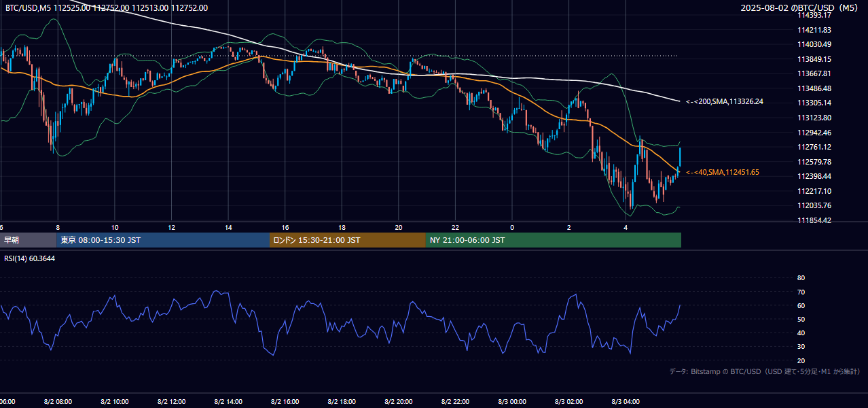Viewport: 868px width, 408px height.
Task: Click price axis value 112942.46
Action: (814, 133)
